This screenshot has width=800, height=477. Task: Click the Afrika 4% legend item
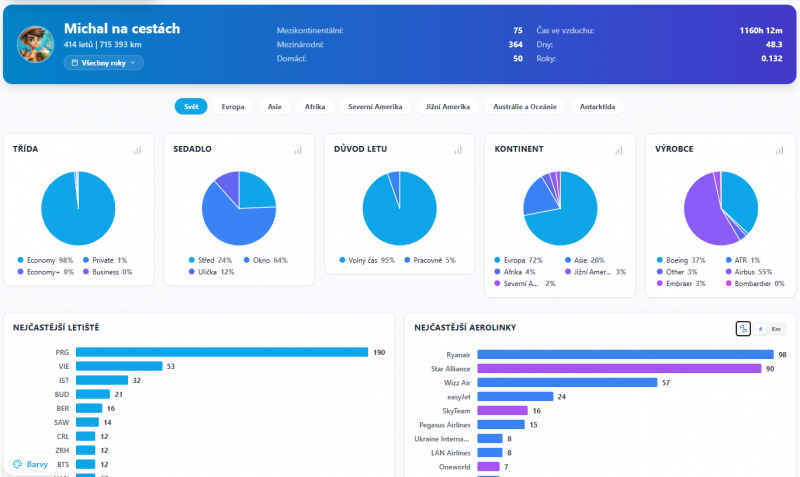click(x=515, y=272)
